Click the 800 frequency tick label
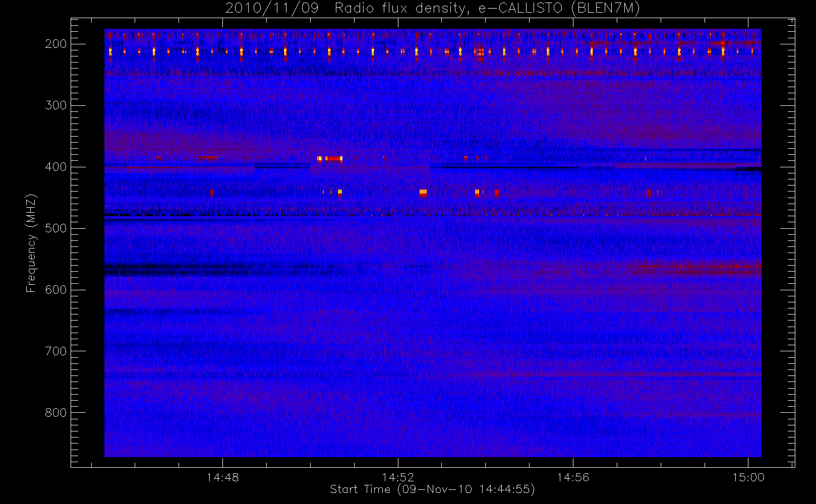816x504 pixels. coord(56,413)
